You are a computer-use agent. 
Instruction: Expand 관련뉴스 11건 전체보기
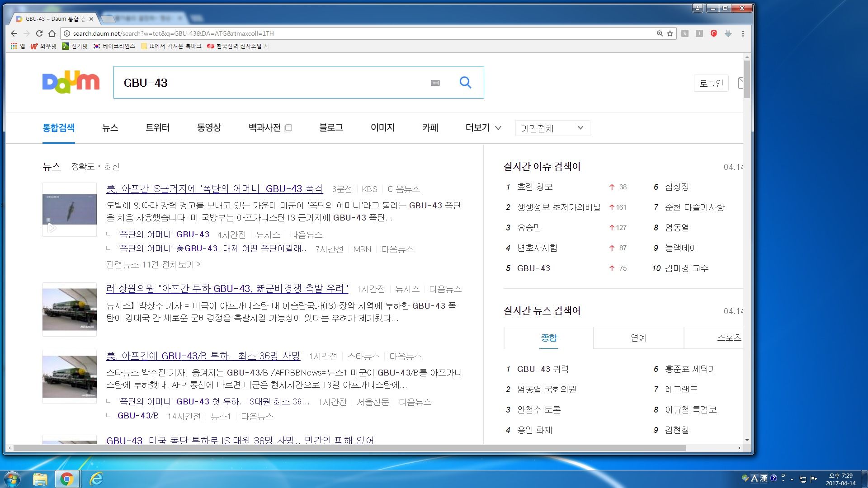coord(153,264)
